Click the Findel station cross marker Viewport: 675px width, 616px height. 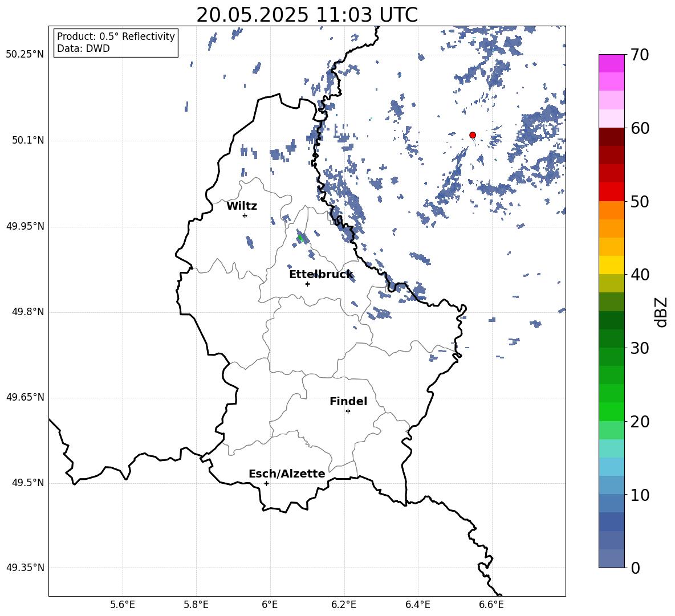(348, 411)
